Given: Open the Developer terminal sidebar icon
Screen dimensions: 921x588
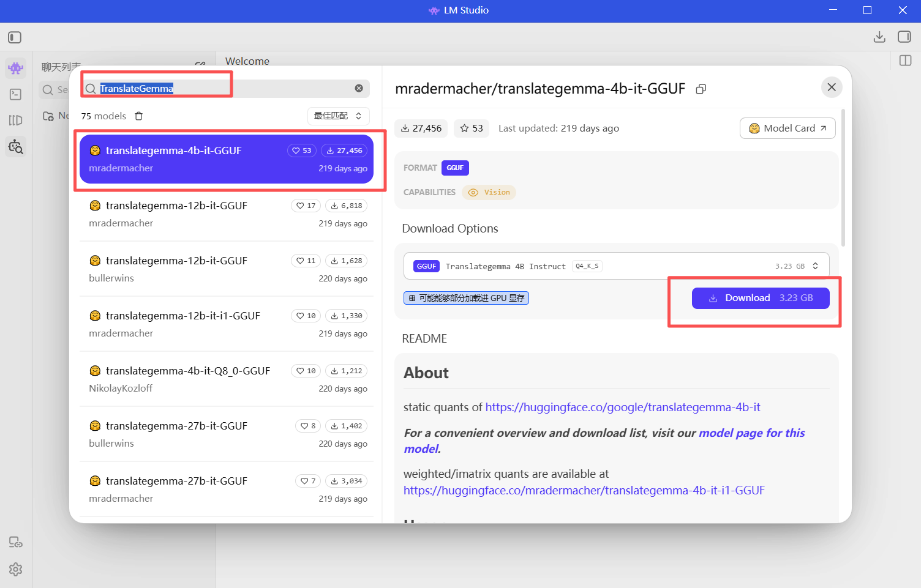Looking at the screenshot, I should [16, 94].
